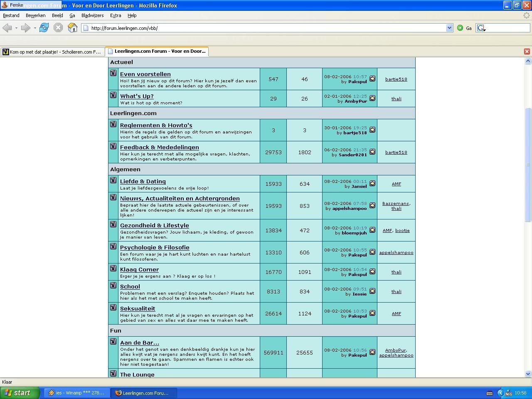Screen dimensions: 532x399
Task: Close the current tab with red X
Action: click(x=527, y=52)
